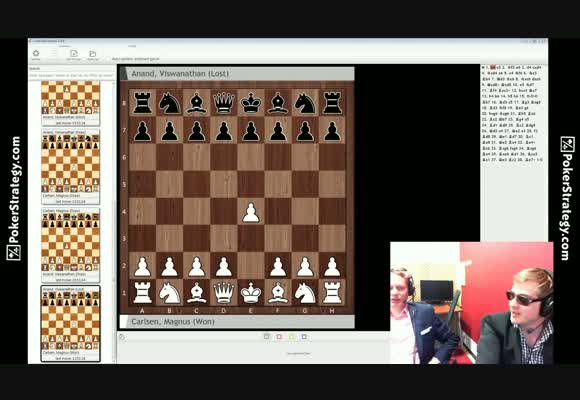
Task: Click the games list vertical scrollbar
Action: [114, 222]
